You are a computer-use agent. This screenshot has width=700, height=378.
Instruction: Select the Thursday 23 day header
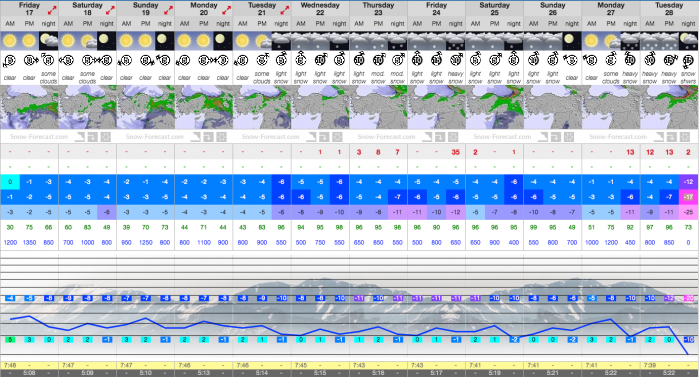pos(378,8)
